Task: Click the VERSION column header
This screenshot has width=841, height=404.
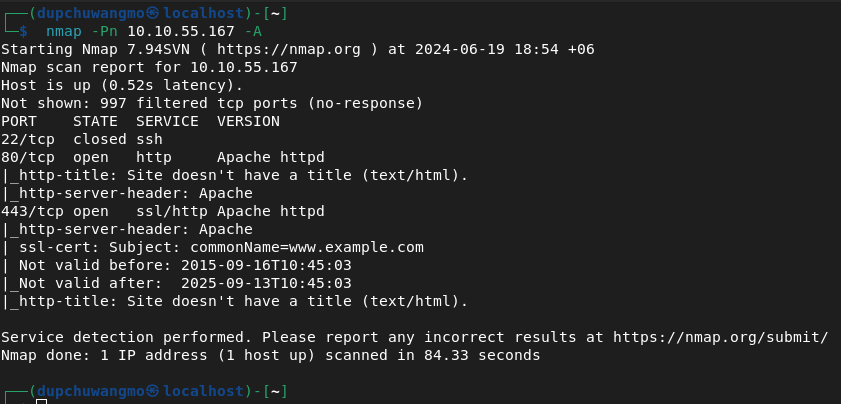Action: coord(248,121)
